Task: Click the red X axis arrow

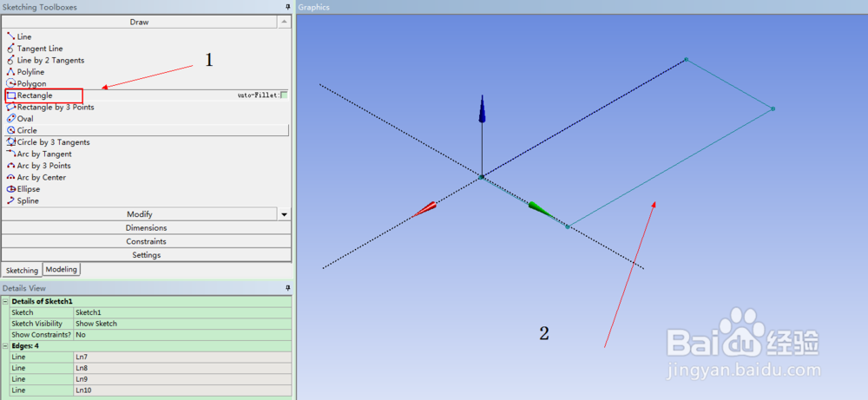Action: 424,209
